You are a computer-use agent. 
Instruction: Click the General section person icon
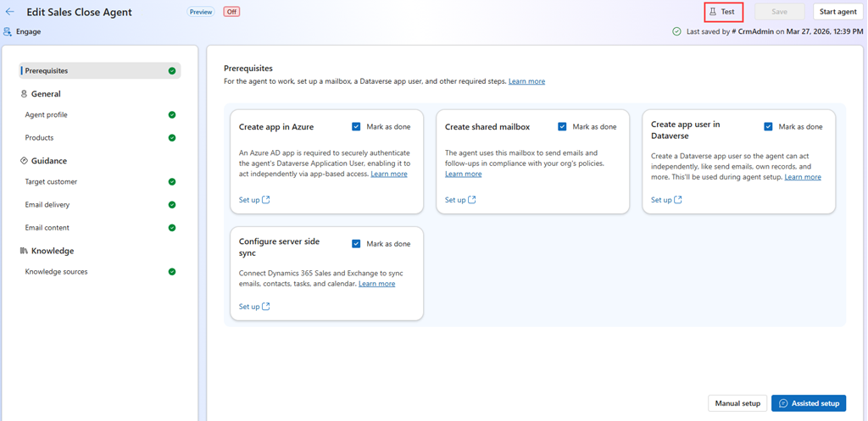(24, 94)
